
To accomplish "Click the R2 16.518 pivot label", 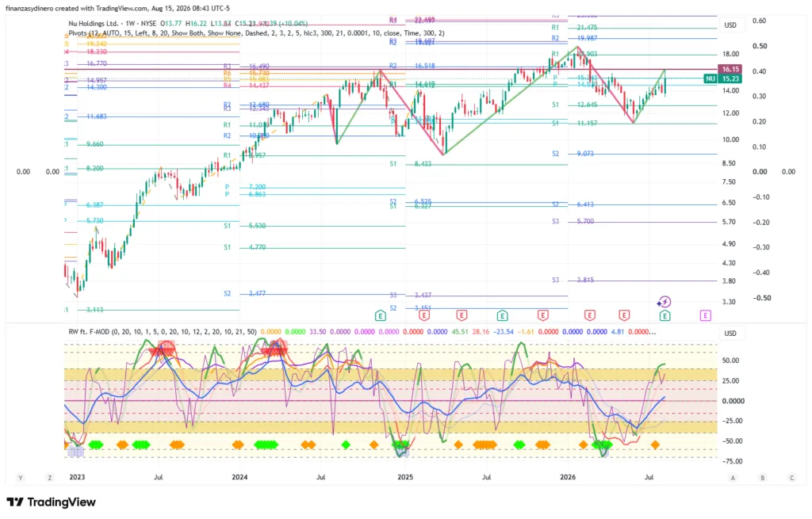I will [412, 67].
